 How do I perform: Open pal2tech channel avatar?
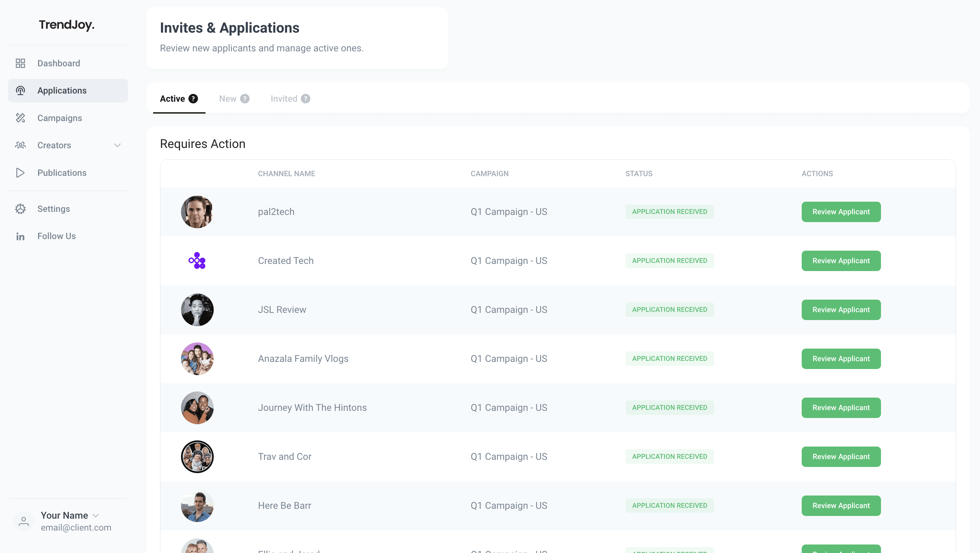coord(197,212)
